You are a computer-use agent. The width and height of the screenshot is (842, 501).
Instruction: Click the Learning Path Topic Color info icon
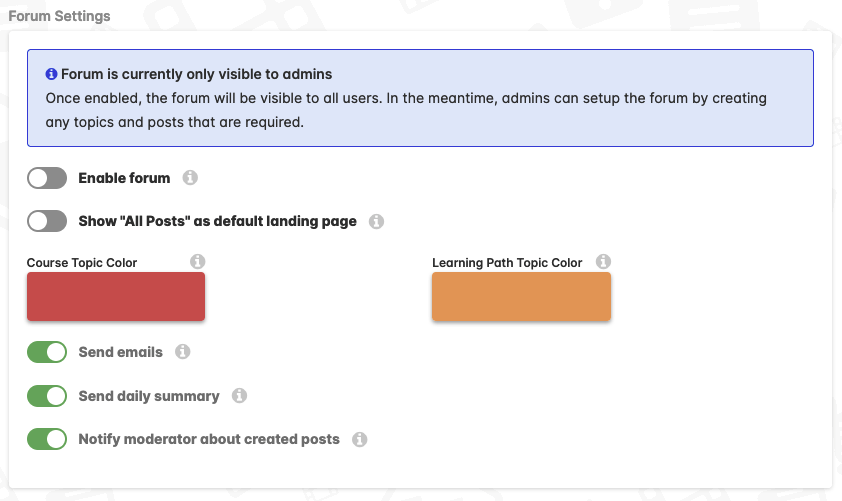click(603, 262)
